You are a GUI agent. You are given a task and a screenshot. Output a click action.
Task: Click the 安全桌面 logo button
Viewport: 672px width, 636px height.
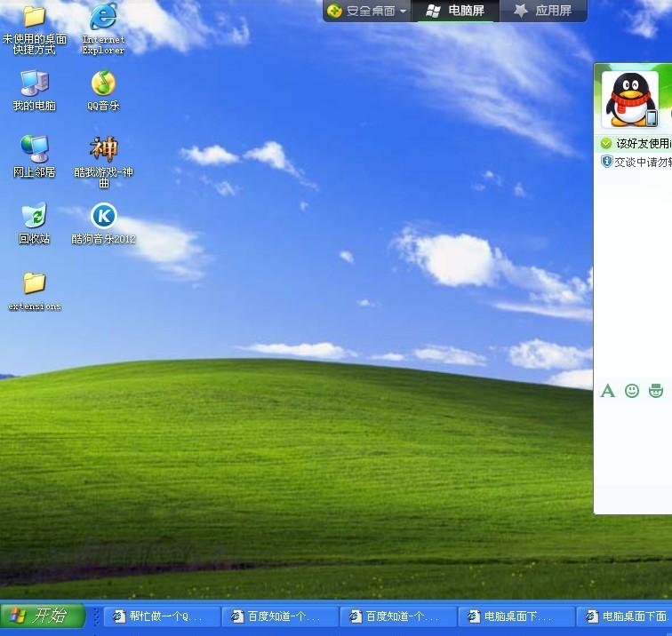click(x=334, y=11)
